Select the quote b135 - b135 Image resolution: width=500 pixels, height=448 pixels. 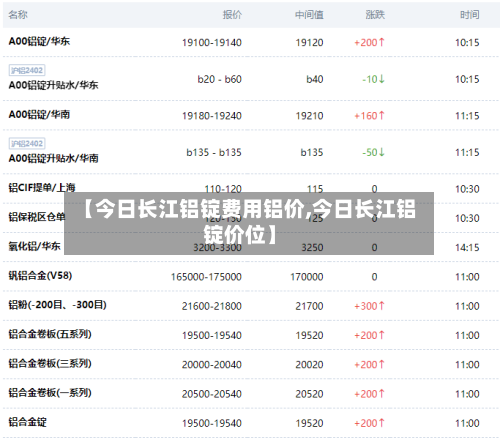click(x=214, y=153)
